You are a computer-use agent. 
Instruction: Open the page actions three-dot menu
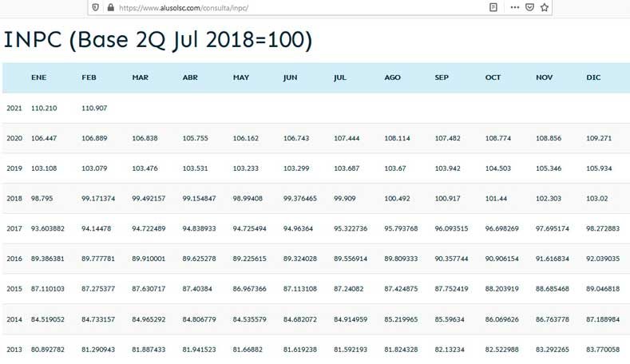(515, 7)
